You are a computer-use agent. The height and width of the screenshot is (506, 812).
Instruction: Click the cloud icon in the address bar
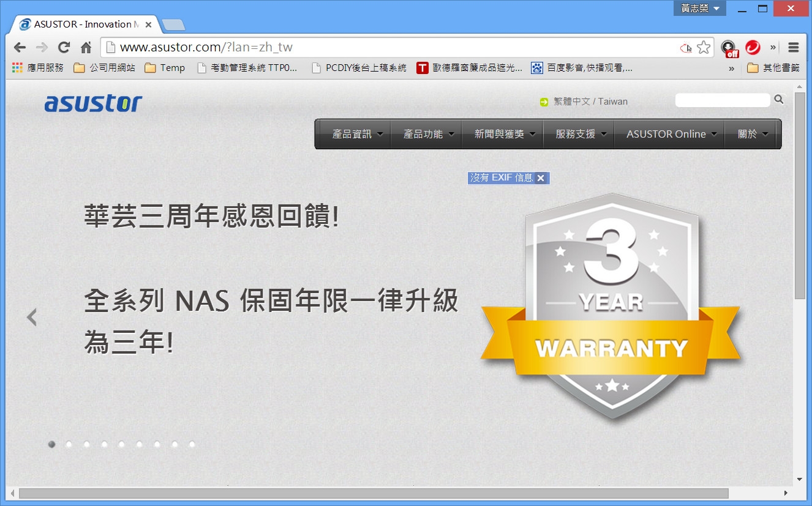pyautogui.click(x=686, y=48)
